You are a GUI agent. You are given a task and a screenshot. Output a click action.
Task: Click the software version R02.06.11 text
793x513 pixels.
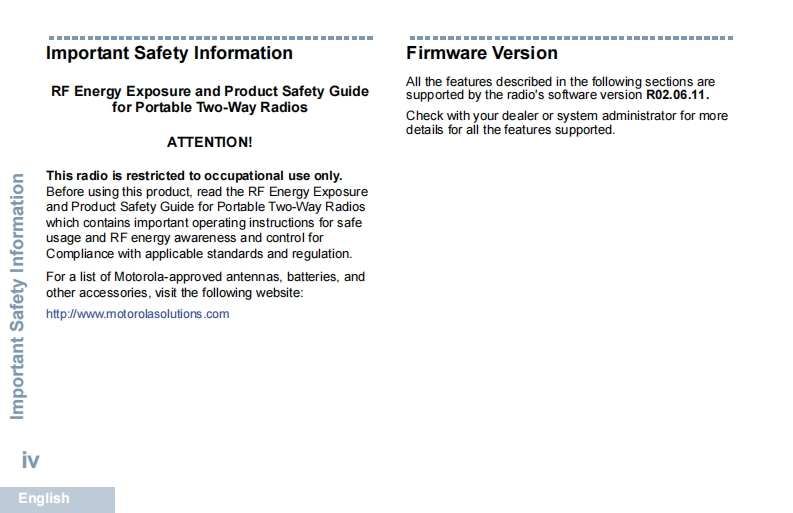click(677, 95)
